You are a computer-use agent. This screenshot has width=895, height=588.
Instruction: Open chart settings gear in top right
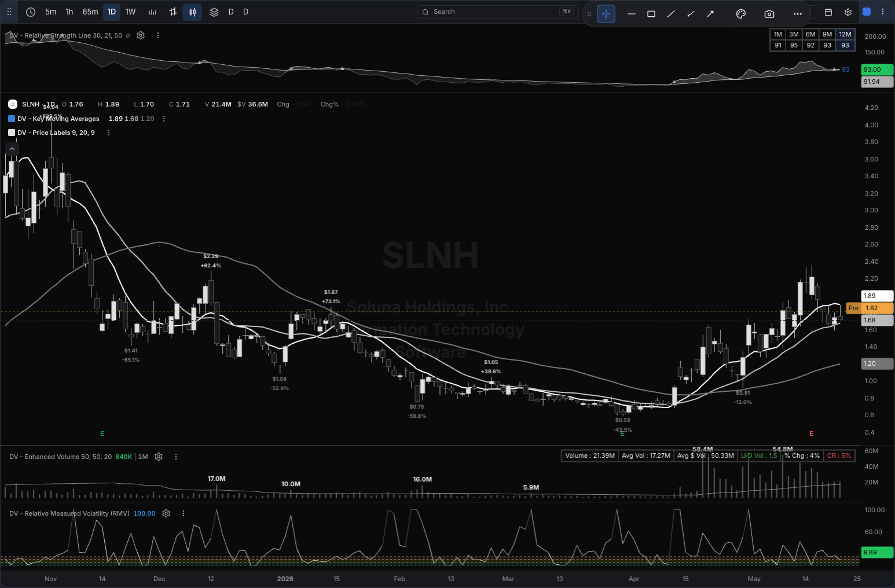tap(848, 12)
